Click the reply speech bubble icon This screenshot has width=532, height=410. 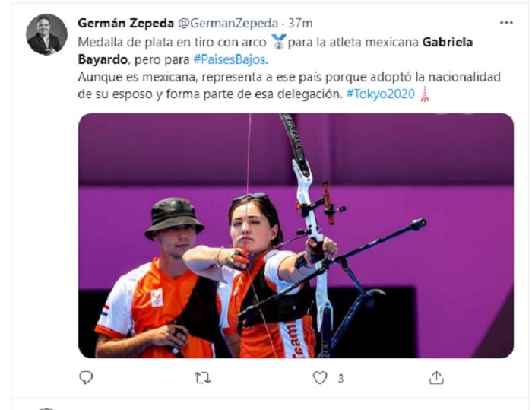tap(86, 377)
